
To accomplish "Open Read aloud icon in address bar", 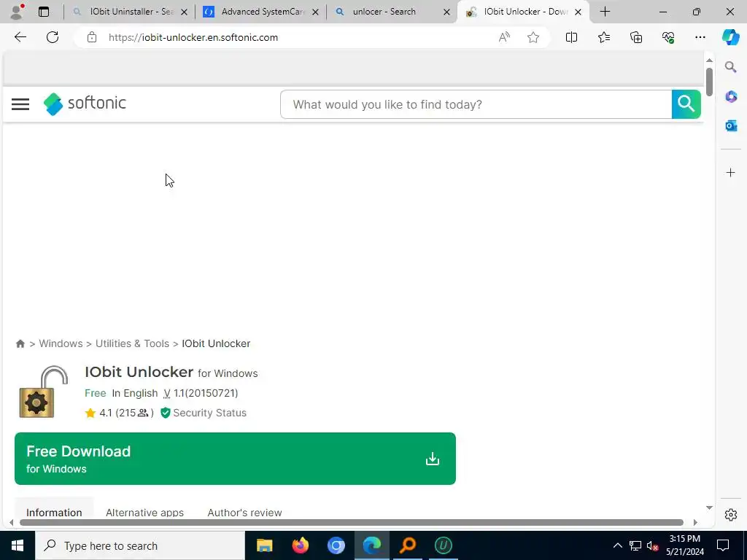I will pos(504,37).
